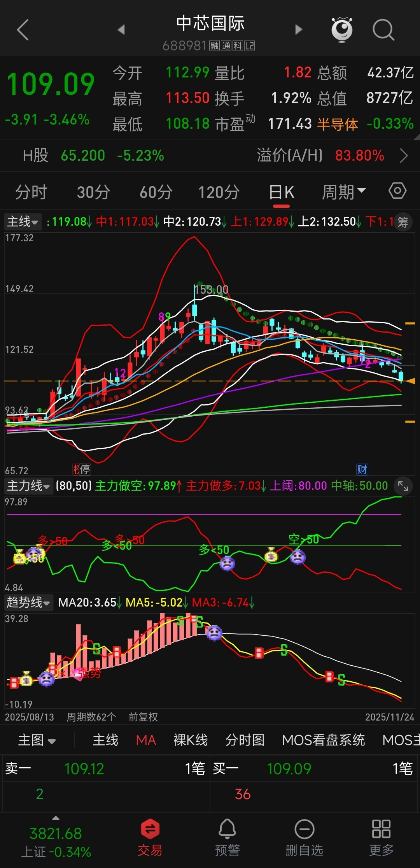Image resolution: width=420 pixels, height=868 pixels.
Task: Open the 财 financial marker on chart
Action: click(x=362, y=470)
